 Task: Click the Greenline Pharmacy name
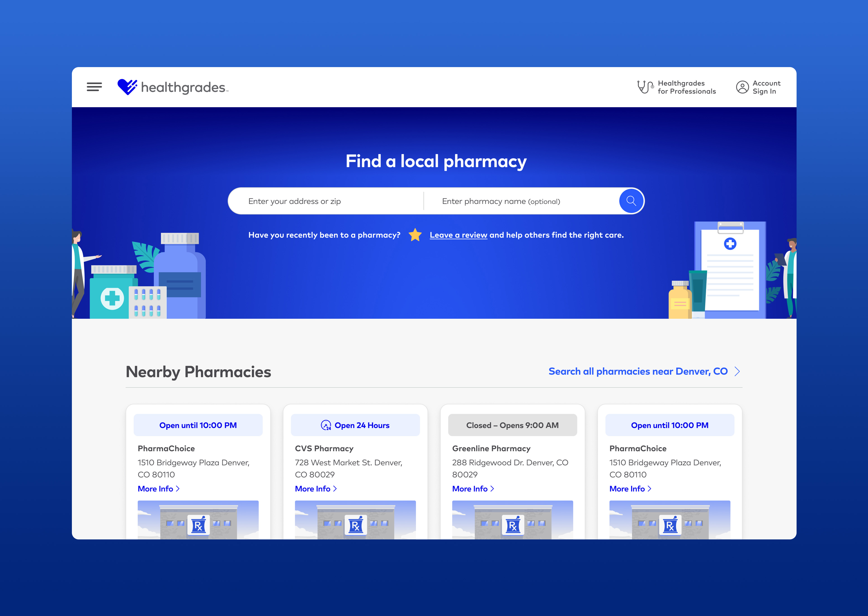tap(491, 448)
